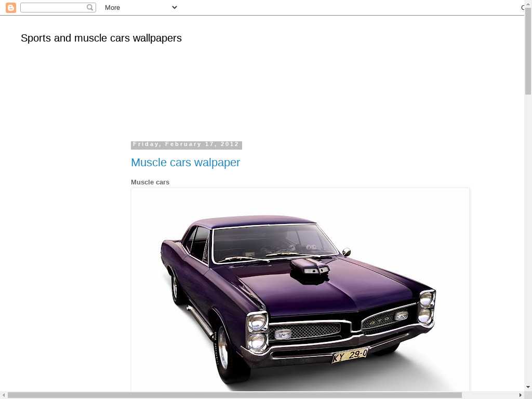The image size is (532, 399).
Task: Click empty vertical scrollbar track below thumb
Action: 528,237
